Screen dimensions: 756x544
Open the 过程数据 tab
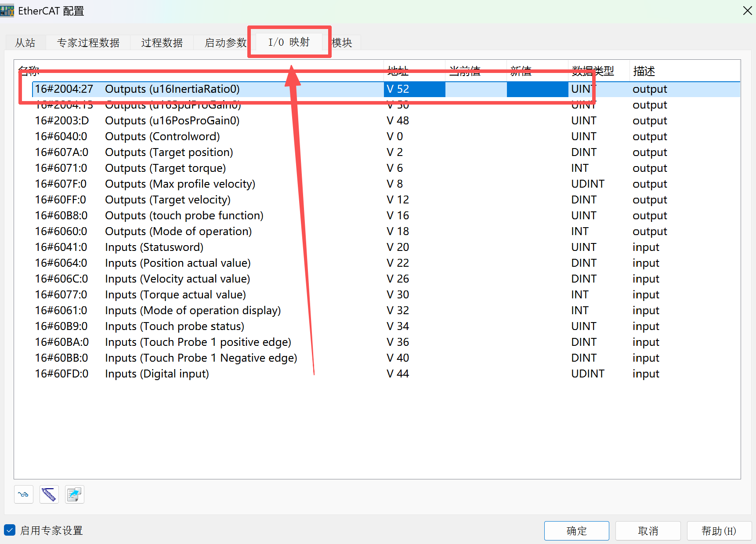coord(162,43)
